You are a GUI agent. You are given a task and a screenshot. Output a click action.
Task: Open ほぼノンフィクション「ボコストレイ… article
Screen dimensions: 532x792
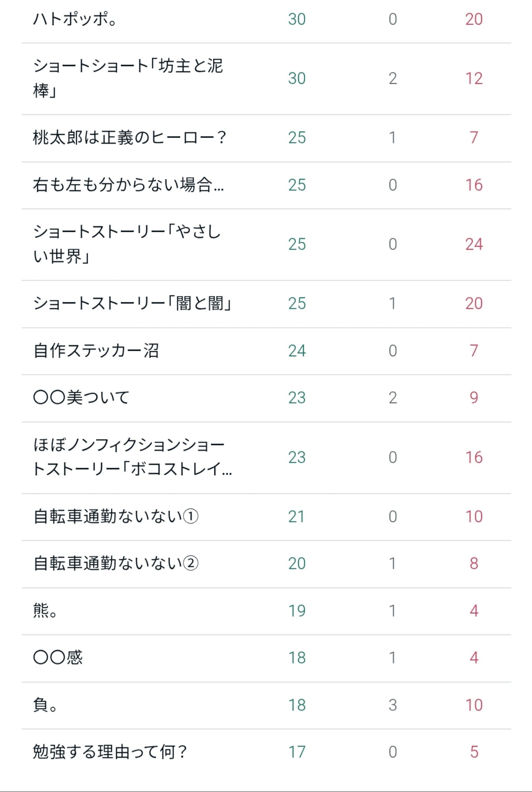[132, 457]
